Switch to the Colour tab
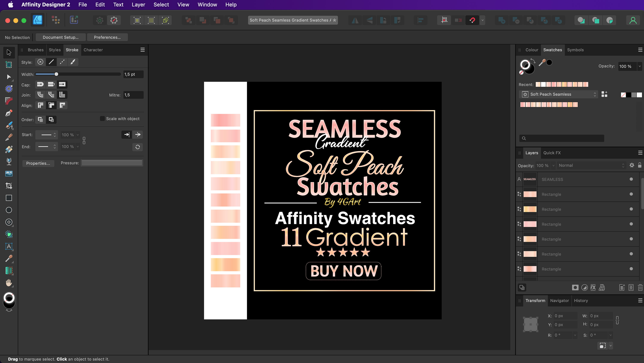This screenshot has height=363, width=644. (x=532, y=50)
